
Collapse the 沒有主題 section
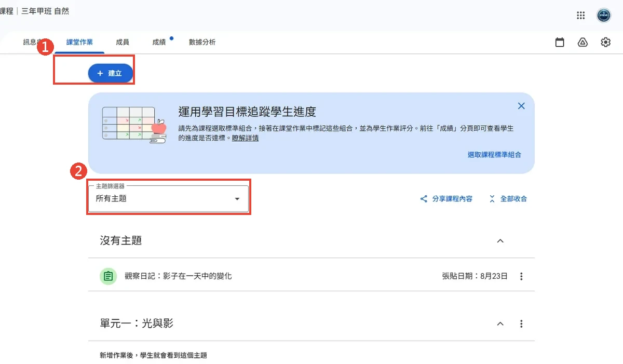500,241
